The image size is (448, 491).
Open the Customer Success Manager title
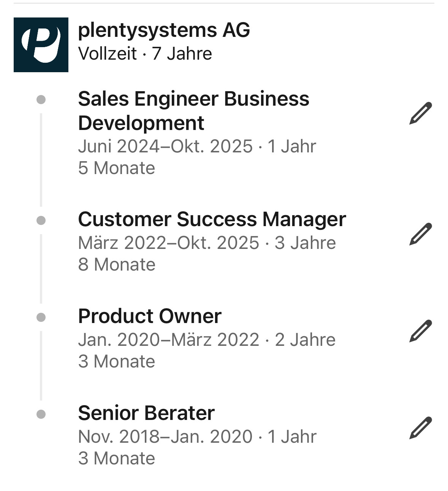coord(212,219)
